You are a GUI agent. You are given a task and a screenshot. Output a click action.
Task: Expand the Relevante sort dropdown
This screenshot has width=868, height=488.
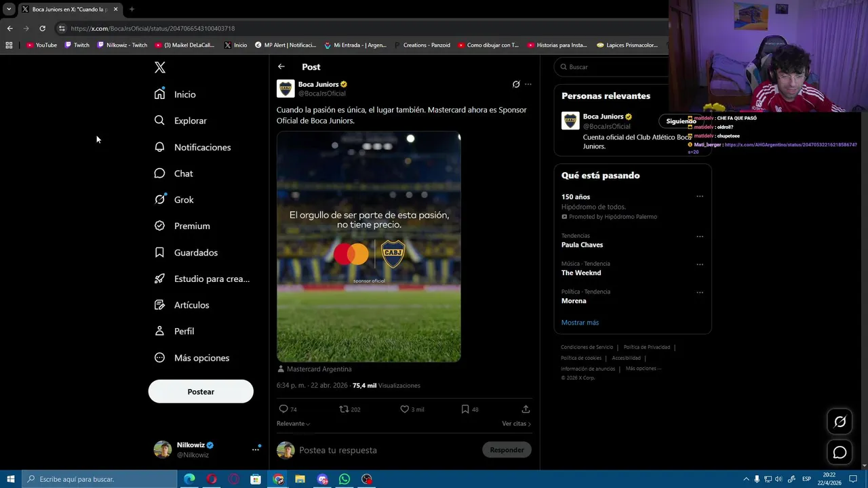click(293, 424)
